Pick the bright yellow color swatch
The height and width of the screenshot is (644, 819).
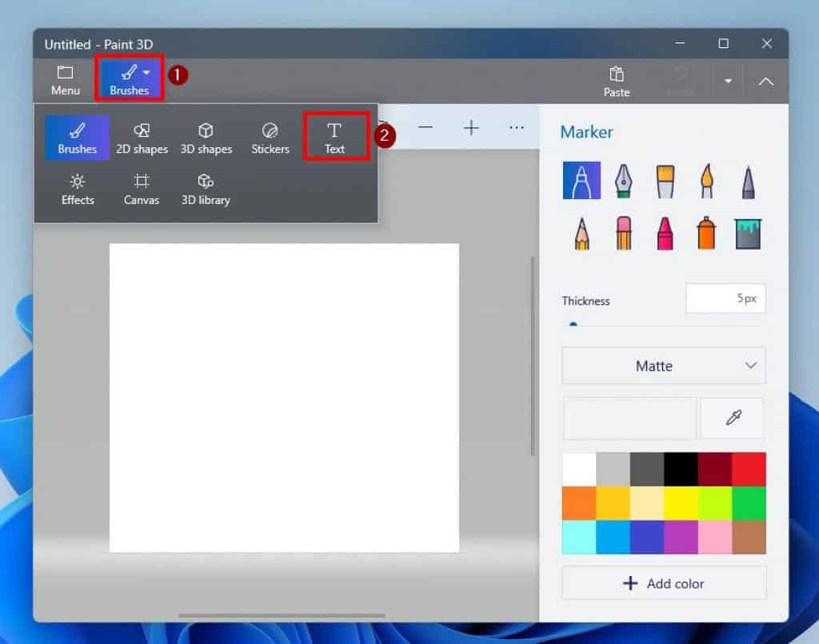(x=681, y=503)
